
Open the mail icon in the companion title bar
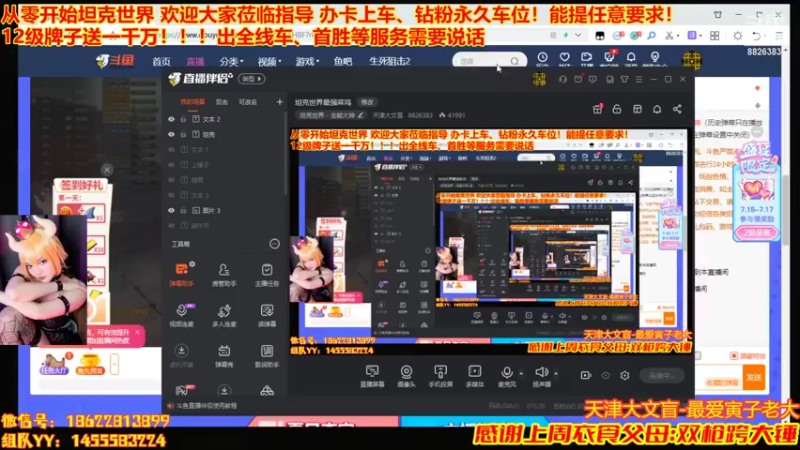(578, 79)
